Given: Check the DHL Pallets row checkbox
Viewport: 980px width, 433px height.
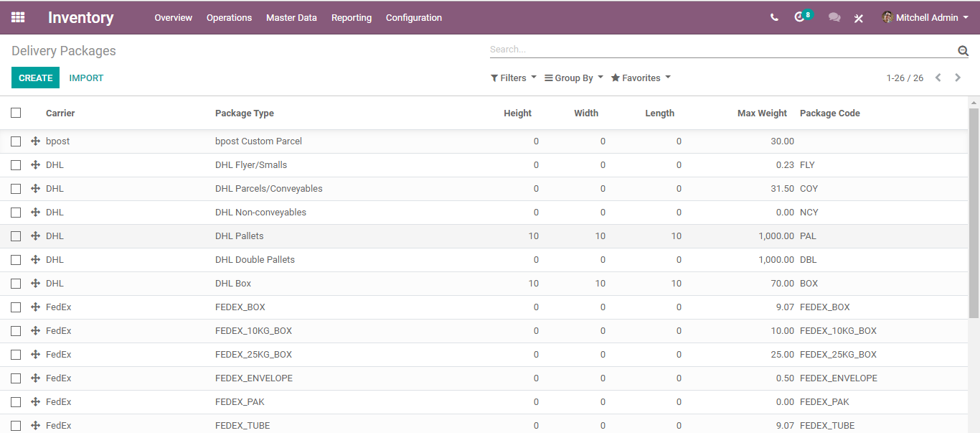Looking at the screenshot, I should pyautogui.click(x=16, y=236).
